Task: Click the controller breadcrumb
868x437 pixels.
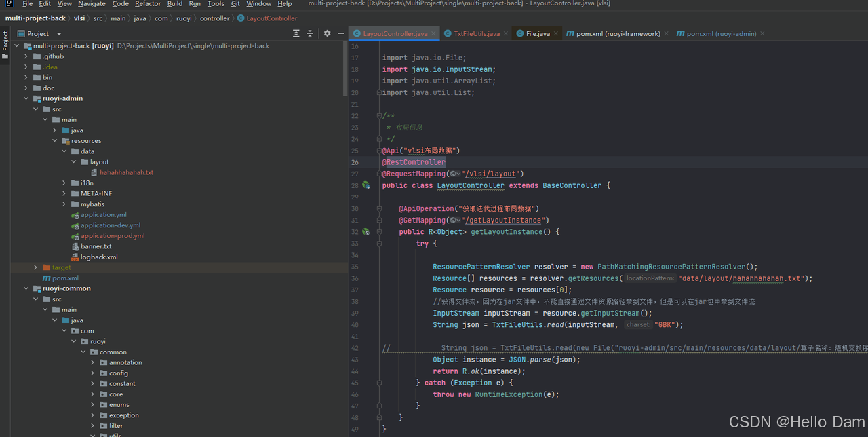Action: point(214,18)
